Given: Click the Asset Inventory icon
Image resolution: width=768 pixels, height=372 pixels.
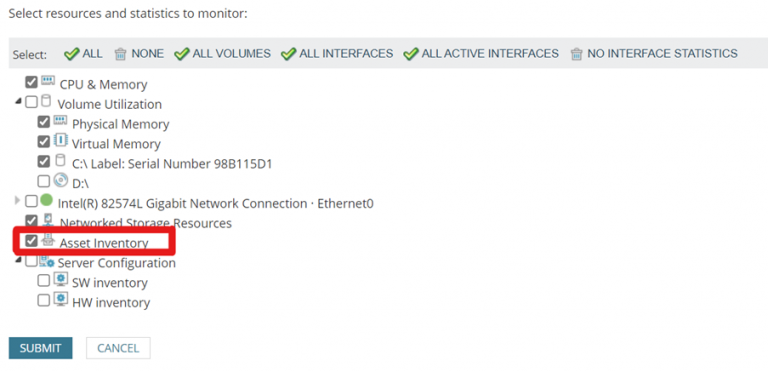Looking at the screenshot, I should click(48, 240).
